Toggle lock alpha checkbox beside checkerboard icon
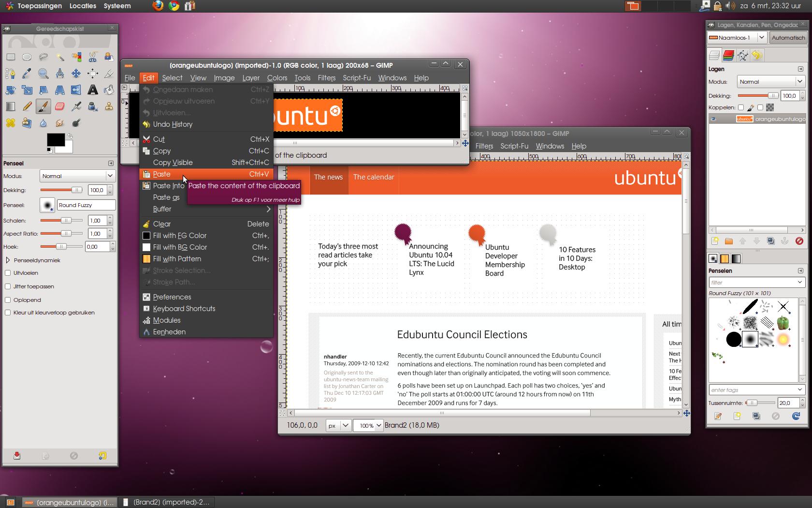 [x=760, y=107]
